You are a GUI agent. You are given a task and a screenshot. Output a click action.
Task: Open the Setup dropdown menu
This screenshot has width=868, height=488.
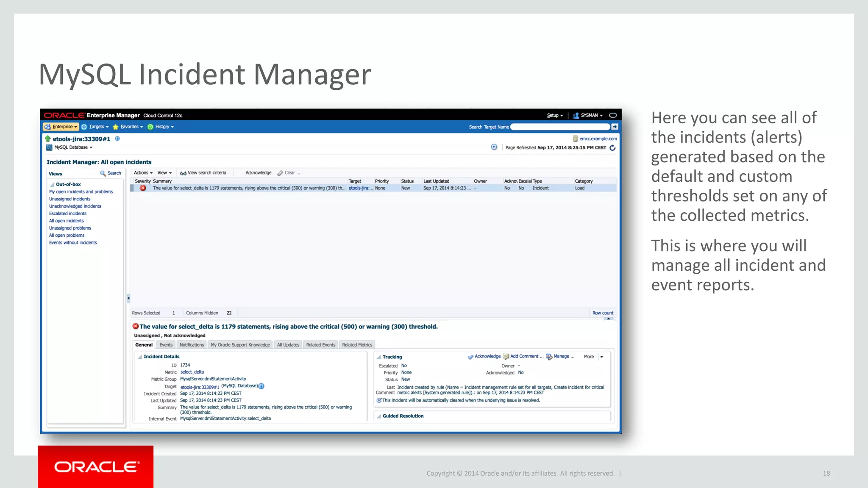(555, 115)
